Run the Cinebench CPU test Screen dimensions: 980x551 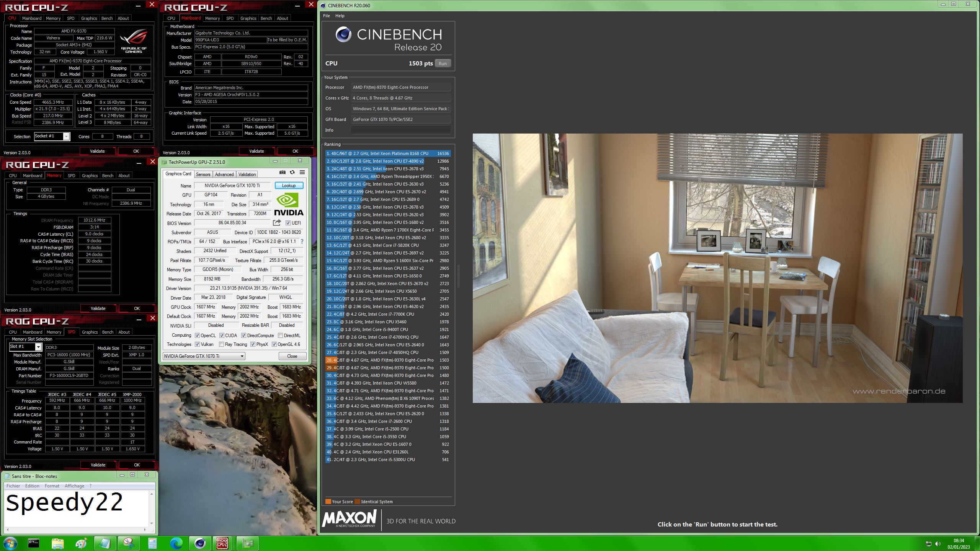(x=443, y=64)
